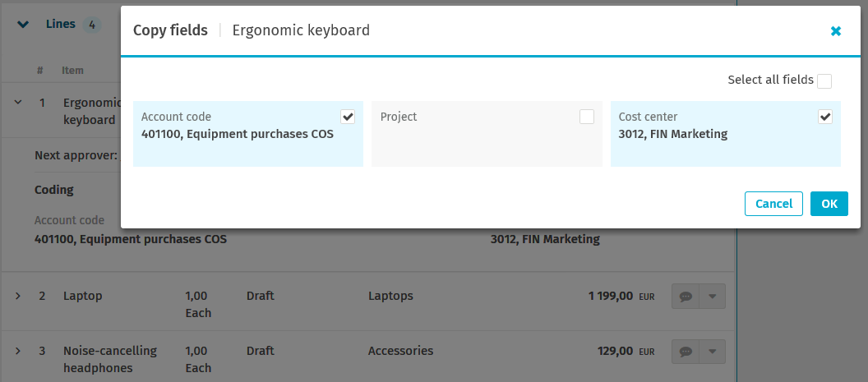Uncheck the Account code checkbox
Screen dimensions: 868x382
[348, 117]
